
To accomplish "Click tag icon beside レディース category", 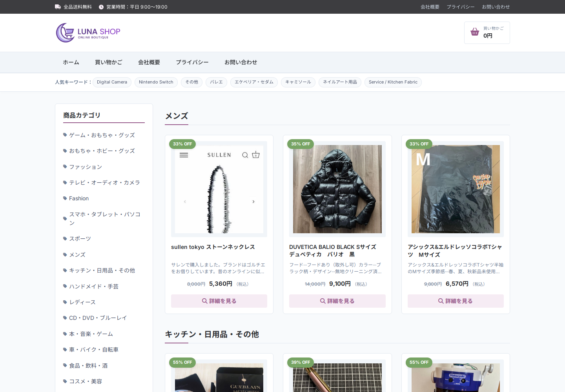I will click(x=65, y=302).
